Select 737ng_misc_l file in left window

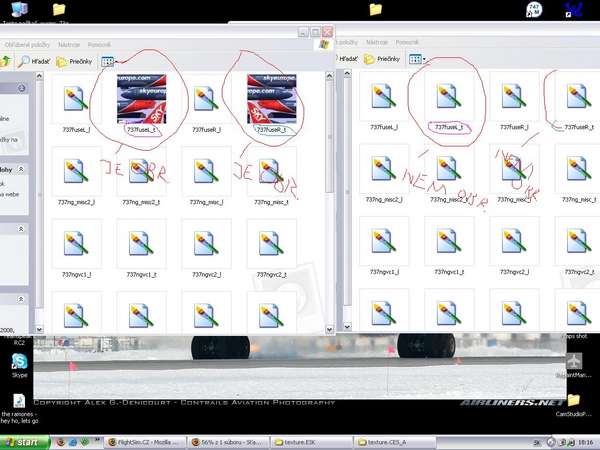click(206, 176)
